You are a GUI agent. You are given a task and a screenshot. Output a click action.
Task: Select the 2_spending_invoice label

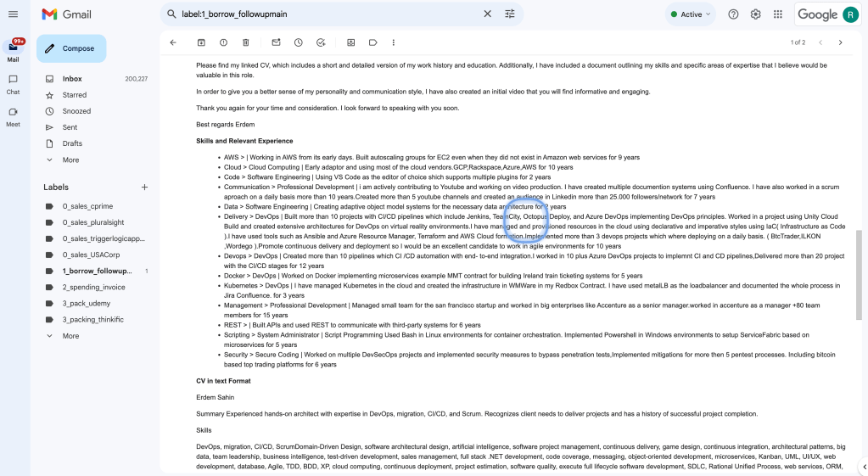tap(95, 288)
